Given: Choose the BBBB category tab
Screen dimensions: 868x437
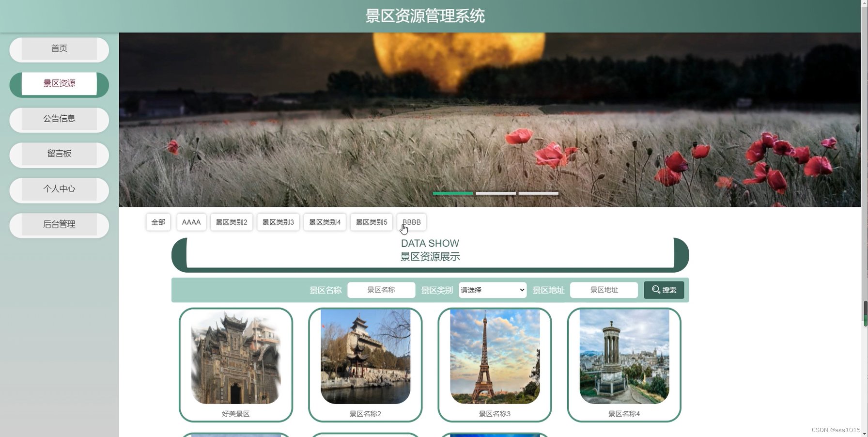Looking at the screenshot, I should pyautogui.click(x=412, y=222).
